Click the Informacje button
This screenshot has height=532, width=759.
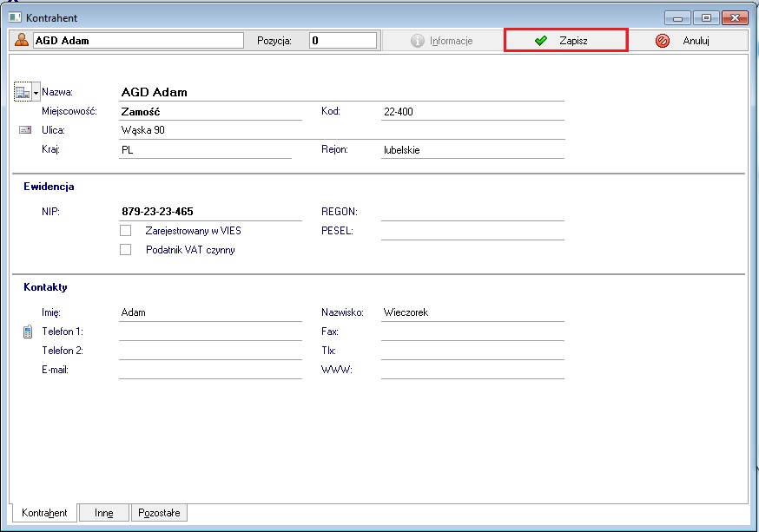pyautogui.click(x=442, y=41)
